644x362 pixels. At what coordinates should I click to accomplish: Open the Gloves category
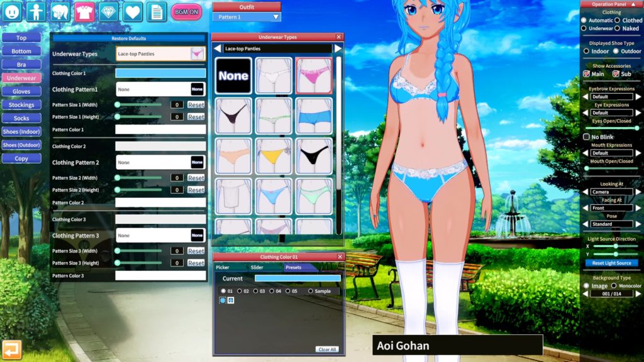coord(21,91)
